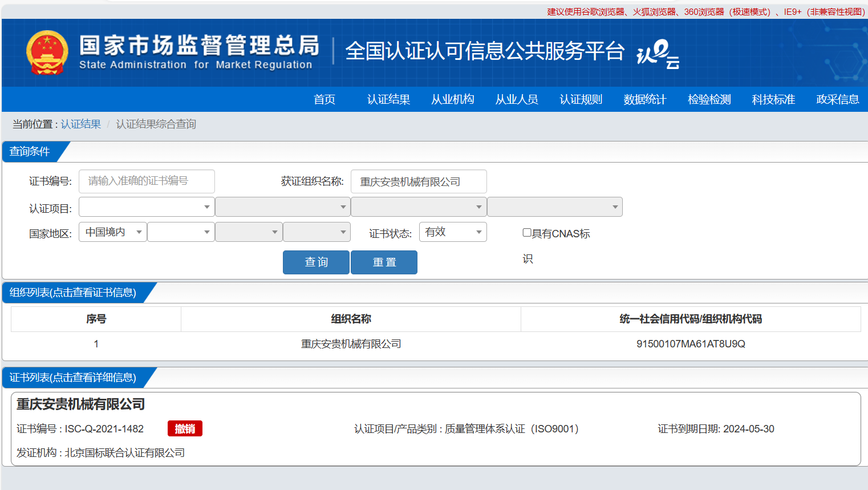This screenshot has width=868, height=490.
Task: Open certificate card title 重庆安贵机械有限公司
Action: (80, 404)
